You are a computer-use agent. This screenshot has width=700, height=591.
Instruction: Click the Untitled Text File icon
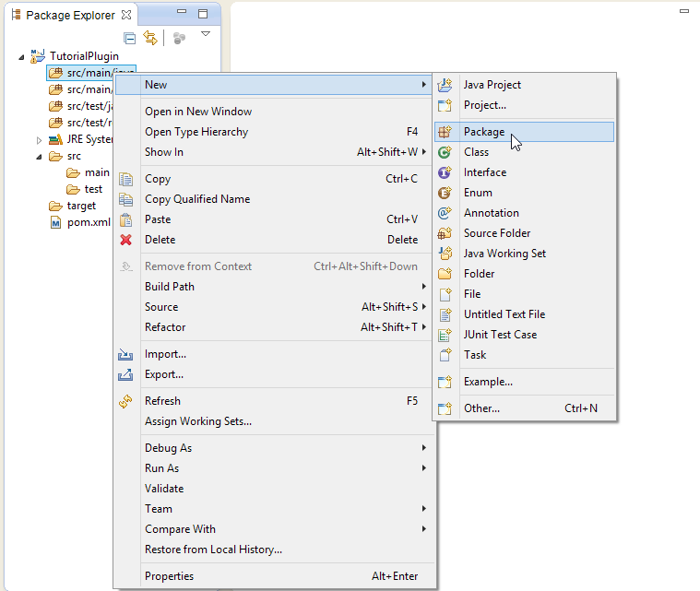point(445,314)
